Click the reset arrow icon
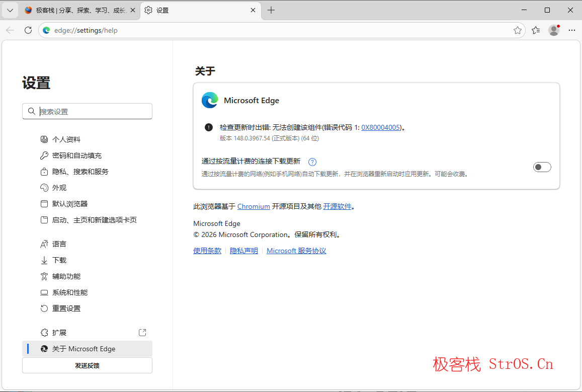This screenshot has width=582, height=392. click(x=44, y=308)
